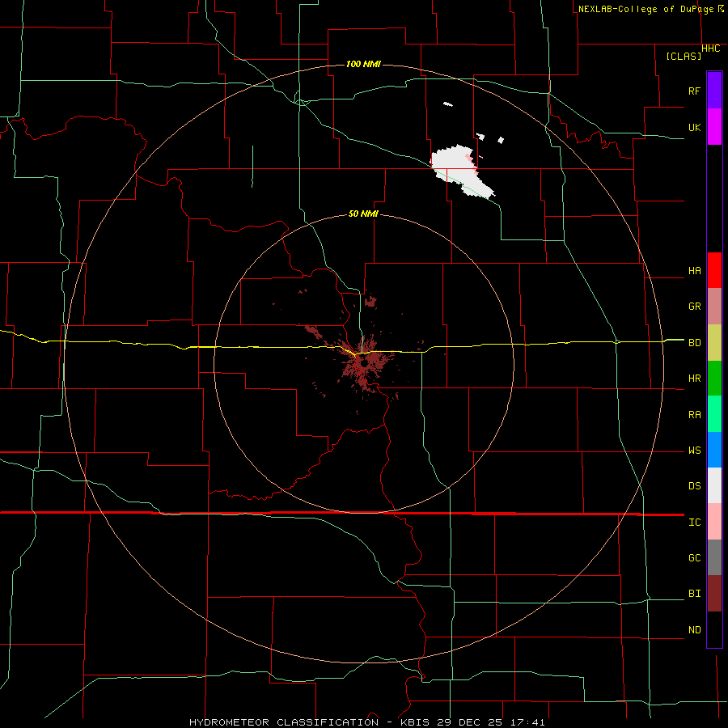
Task: Choose the BI dark red legend swatch
Action: (x=714, y=594)
